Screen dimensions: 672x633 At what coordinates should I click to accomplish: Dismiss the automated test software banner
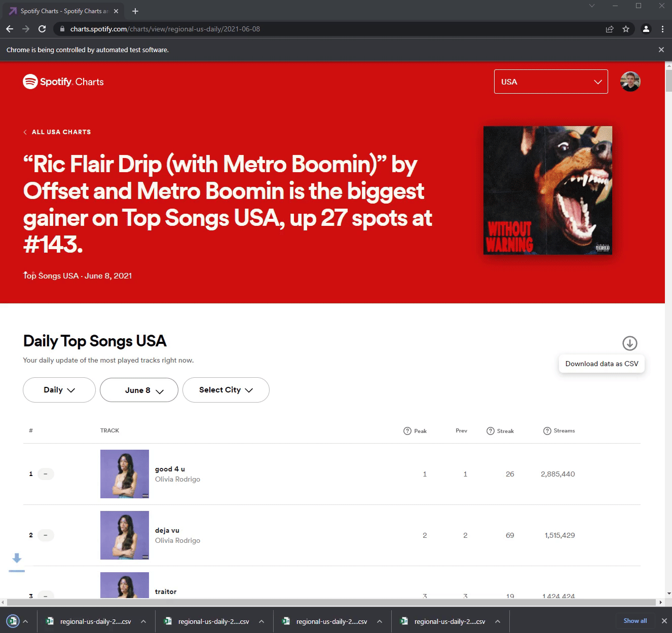661,50
